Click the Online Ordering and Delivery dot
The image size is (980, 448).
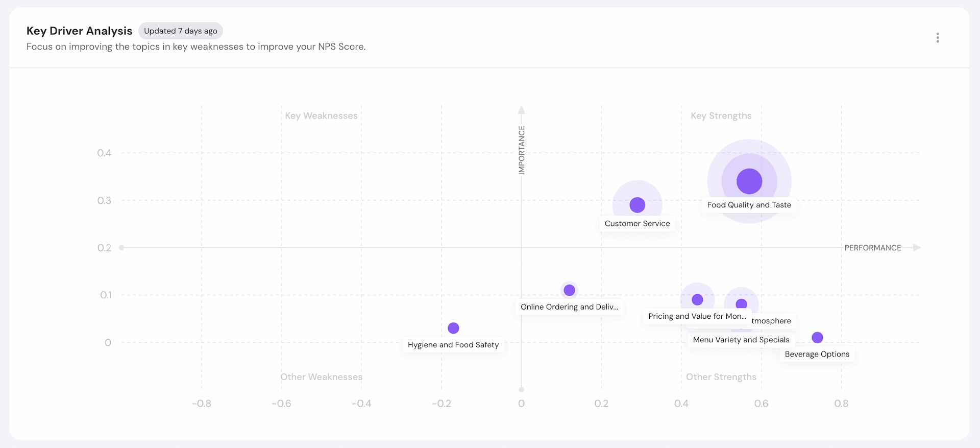(x=569, y=290)
